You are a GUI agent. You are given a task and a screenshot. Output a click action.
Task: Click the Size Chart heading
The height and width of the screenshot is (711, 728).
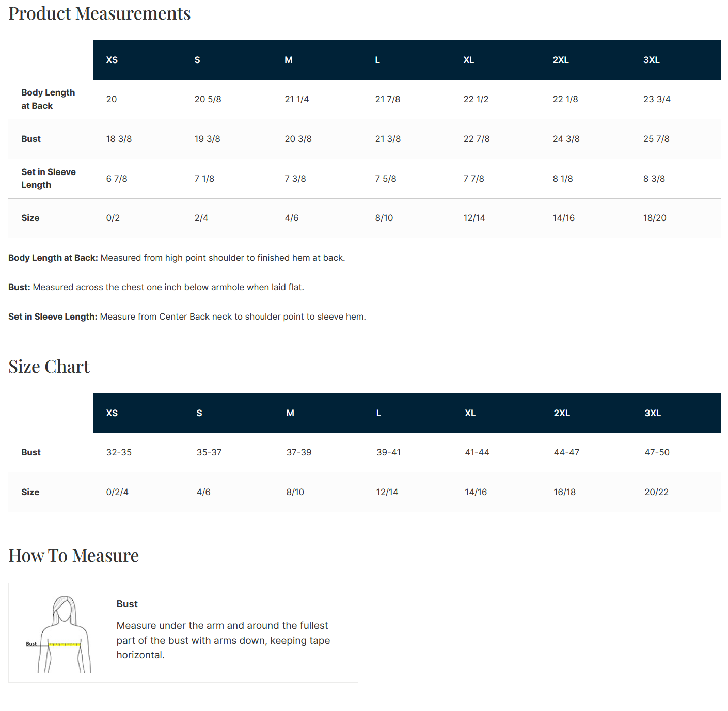coord(49,367)
